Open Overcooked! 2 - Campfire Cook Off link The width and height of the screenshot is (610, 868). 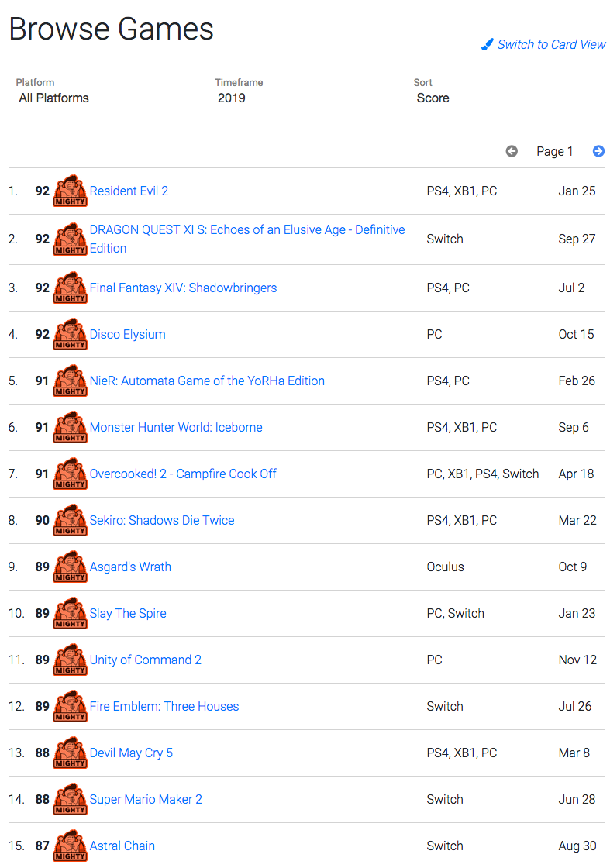point(183,474)
